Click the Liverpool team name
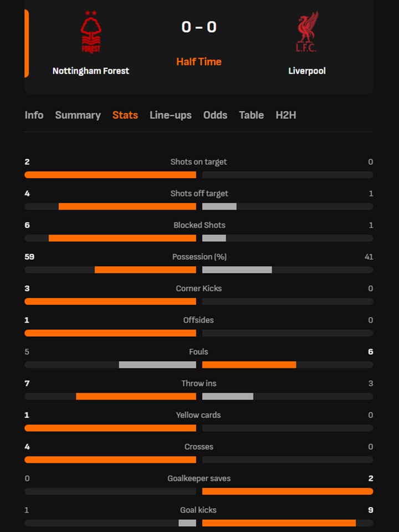The width and height of the screenshot is (399, 532). pos(306,71)
